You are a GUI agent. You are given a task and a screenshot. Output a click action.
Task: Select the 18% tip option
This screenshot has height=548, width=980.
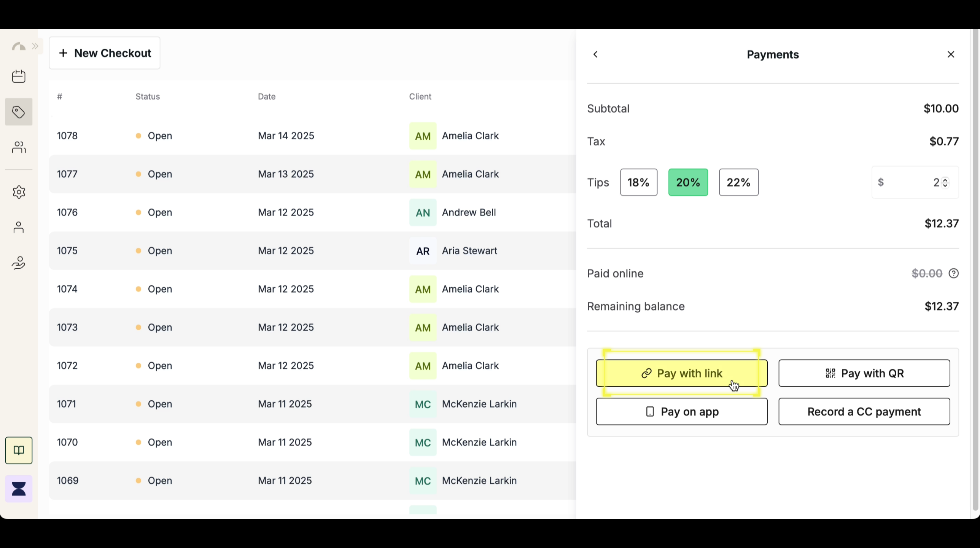pos(638,183)
